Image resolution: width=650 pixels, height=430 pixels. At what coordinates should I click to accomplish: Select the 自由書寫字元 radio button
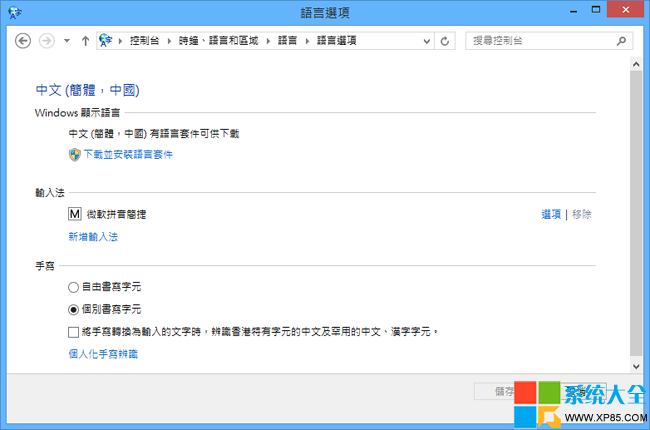coord(73,287)
